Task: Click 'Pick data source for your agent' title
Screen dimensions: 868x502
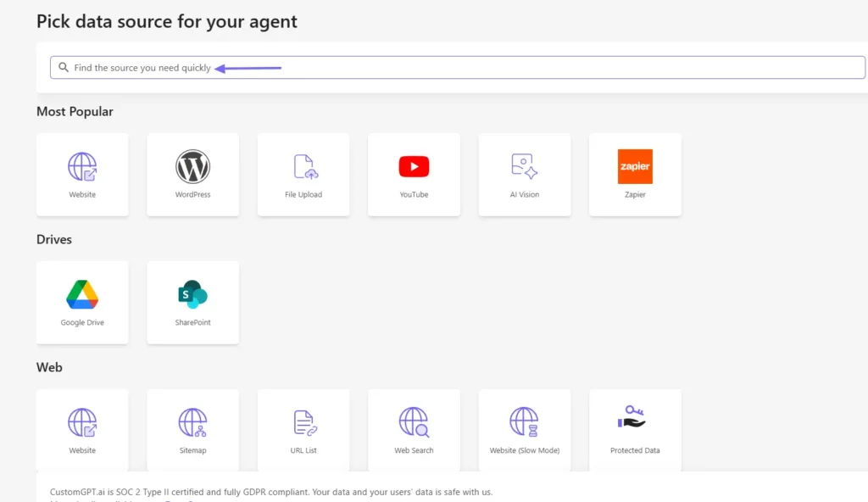Action: (x=167, y=21)
